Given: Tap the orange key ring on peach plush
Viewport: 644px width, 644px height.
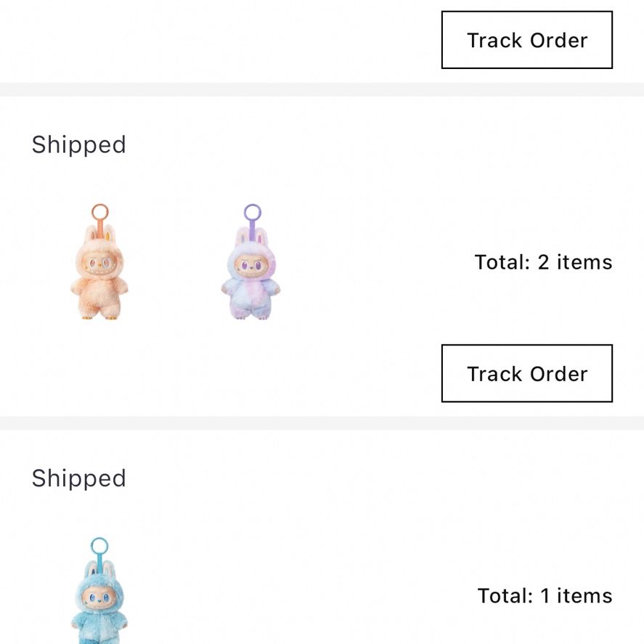Looking at the screenshot, I should pos(99,212).
